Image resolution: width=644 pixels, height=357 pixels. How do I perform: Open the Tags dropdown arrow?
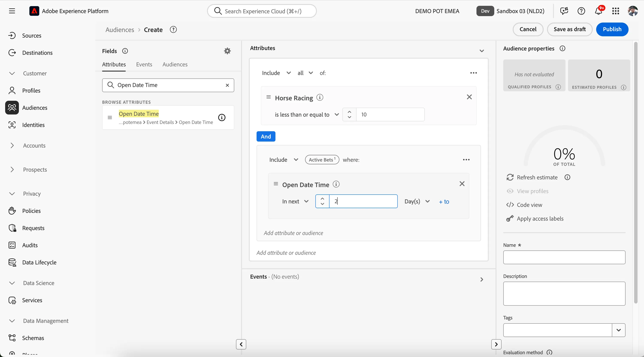[x=618, y=330]
